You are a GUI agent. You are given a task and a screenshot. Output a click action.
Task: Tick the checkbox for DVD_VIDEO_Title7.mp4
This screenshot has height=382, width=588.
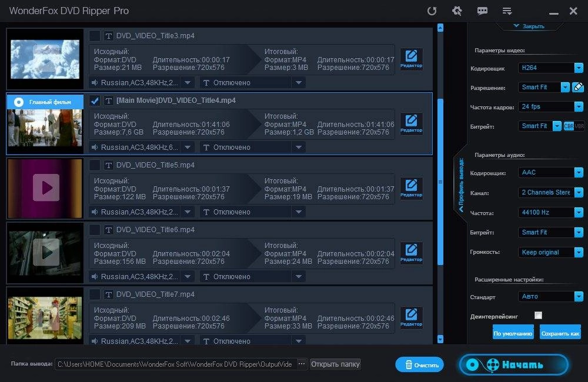click(95, 294)
